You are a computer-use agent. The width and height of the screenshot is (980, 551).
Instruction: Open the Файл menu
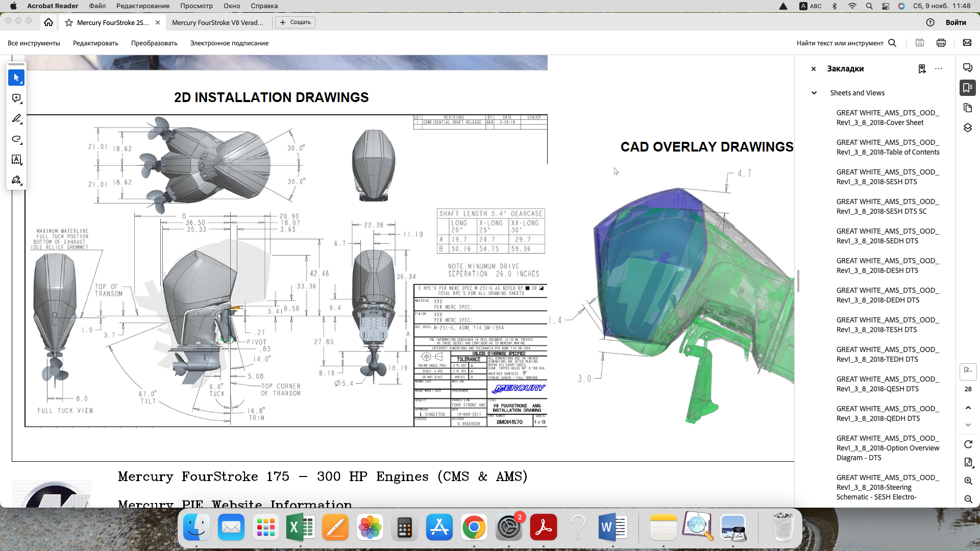pos(97,6)
